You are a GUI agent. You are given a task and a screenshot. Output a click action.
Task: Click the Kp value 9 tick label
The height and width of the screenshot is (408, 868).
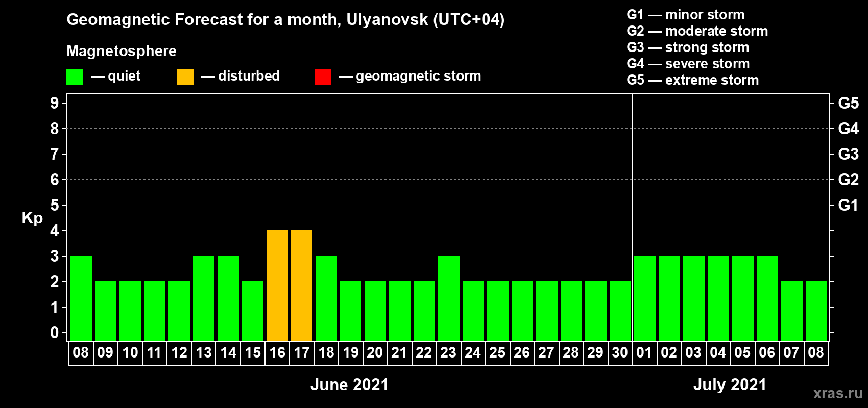(x=55, y=103)
